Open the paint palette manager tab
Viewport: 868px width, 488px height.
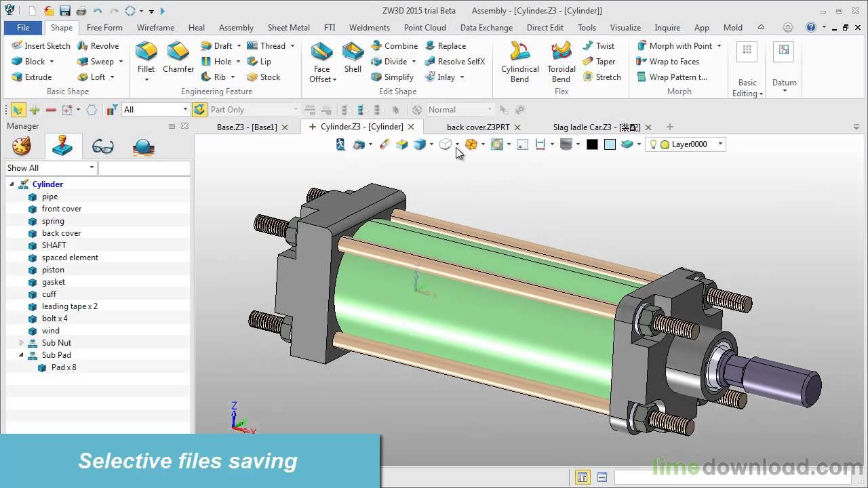(x=22, y=146)
